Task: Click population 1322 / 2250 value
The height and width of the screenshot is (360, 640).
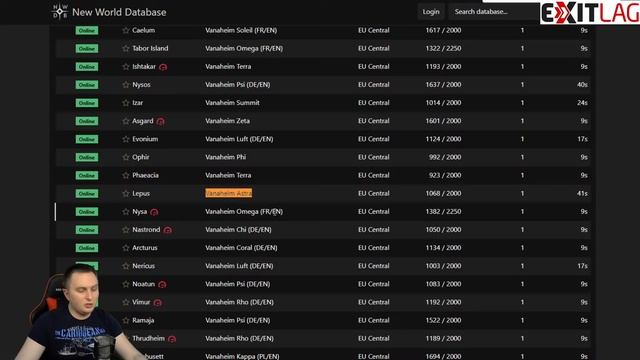Action: pos(443,48)
